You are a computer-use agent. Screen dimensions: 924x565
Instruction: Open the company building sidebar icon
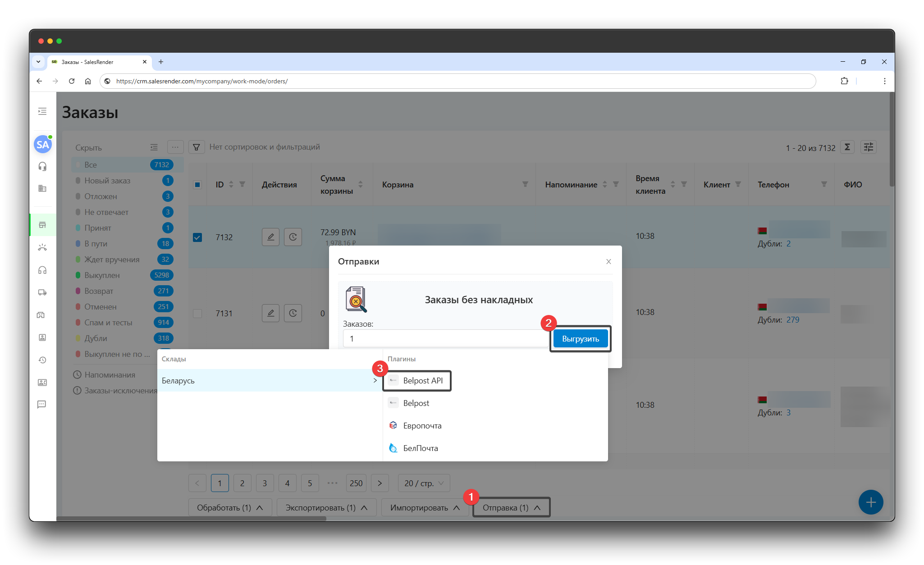42,188
